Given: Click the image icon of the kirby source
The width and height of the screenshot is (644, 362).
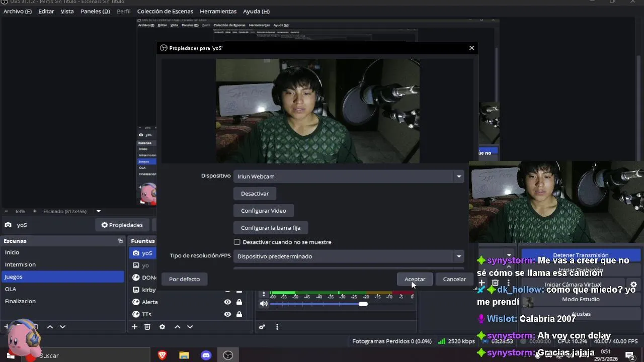Looking at the screenshot, I should coord(136,290).
